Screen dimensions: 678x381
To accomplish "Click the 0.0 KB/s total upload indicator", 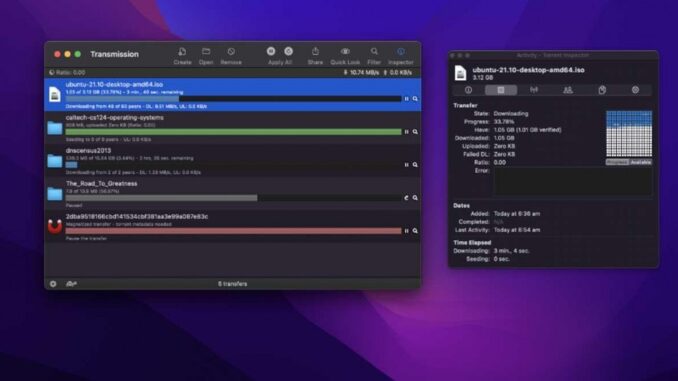I will 397,73.
